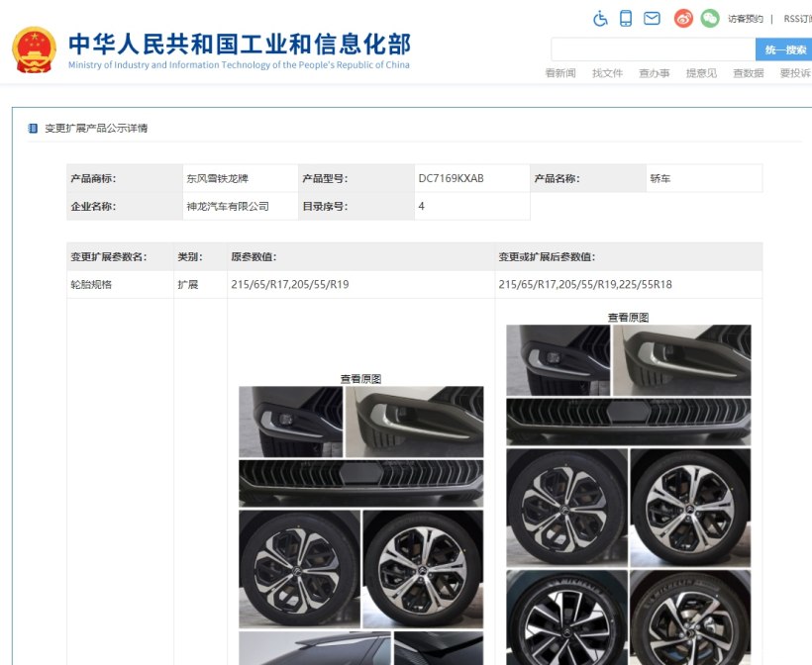Go to the 查办事 menu item
Viewport: 812px width, 665px height.
pyautogui.click(x=654, y=73)
